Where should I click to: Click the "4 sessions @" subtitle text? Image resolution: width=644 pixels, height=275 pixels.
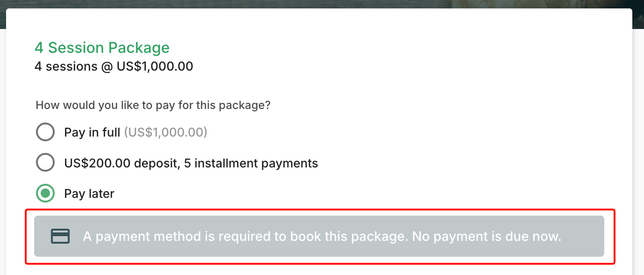pyautogui.click(x=66, y=66)
